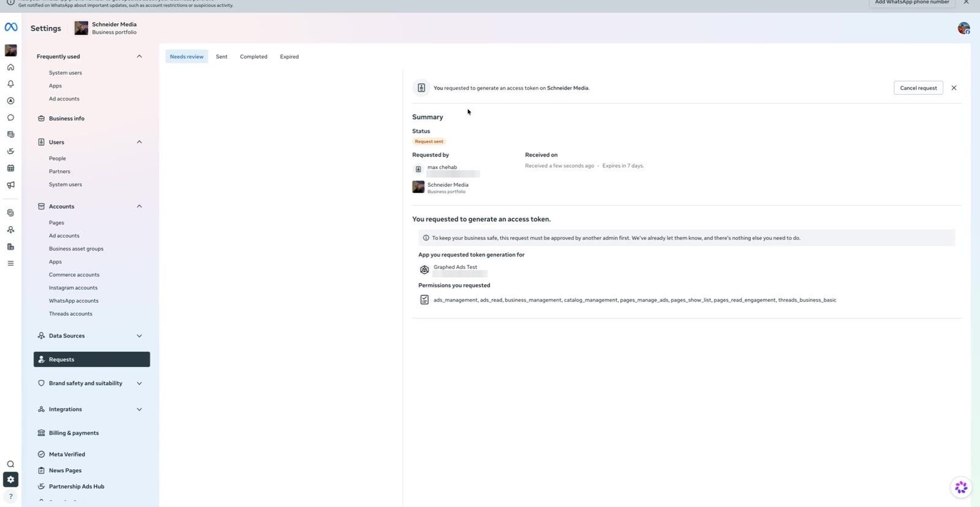Viewport: 980px width, 507px height.
Task: Click the settings gear icon in left rail
Action: pos(10,479)
